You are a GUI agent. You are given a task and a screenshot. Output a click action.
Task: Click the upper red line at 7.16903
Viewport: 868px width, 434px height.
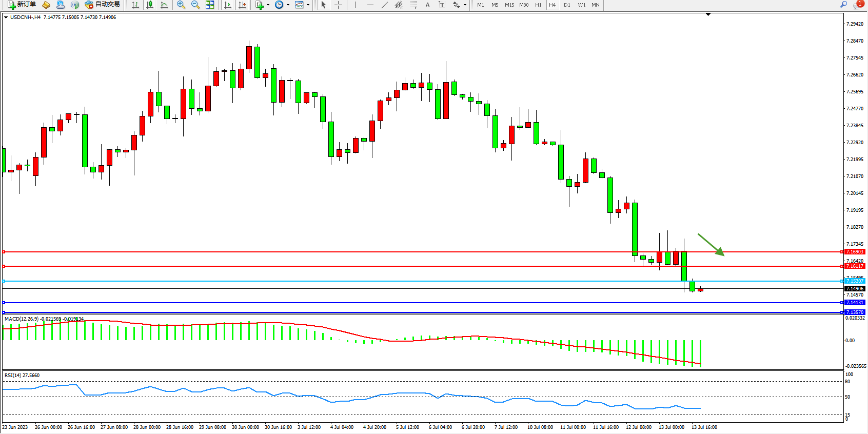[410, 252]
